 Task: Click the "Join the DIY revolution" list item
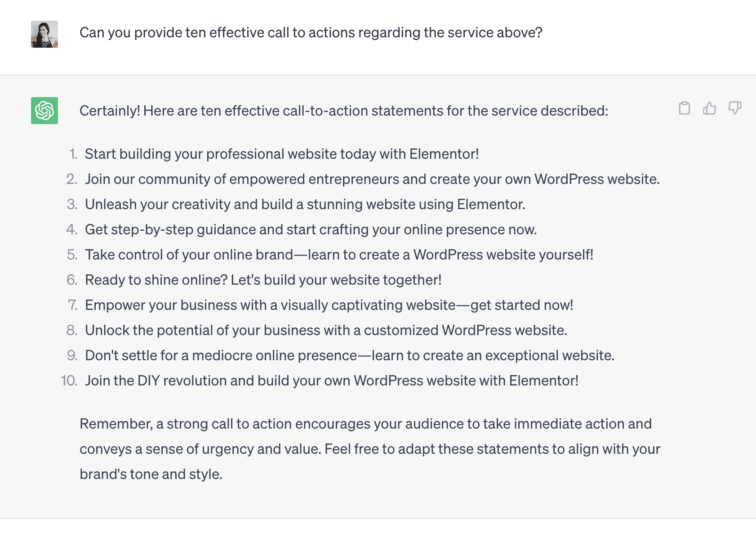[x=331, y=381]
